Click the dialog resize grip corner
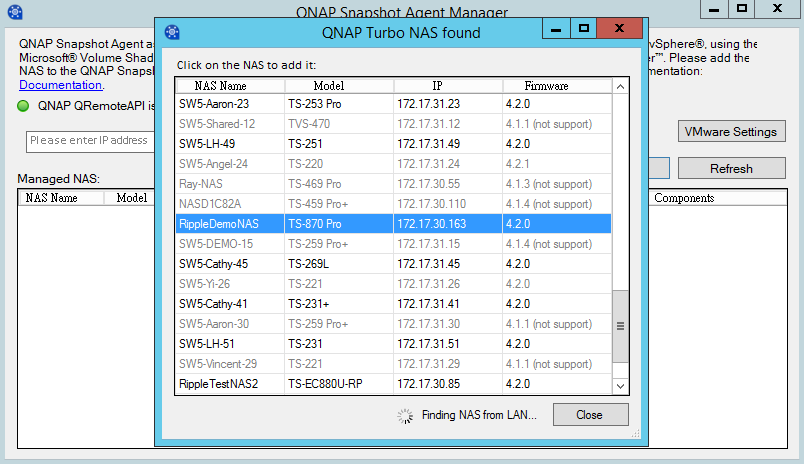This screenshot has height=464, width=804. [x=636, y=433]
